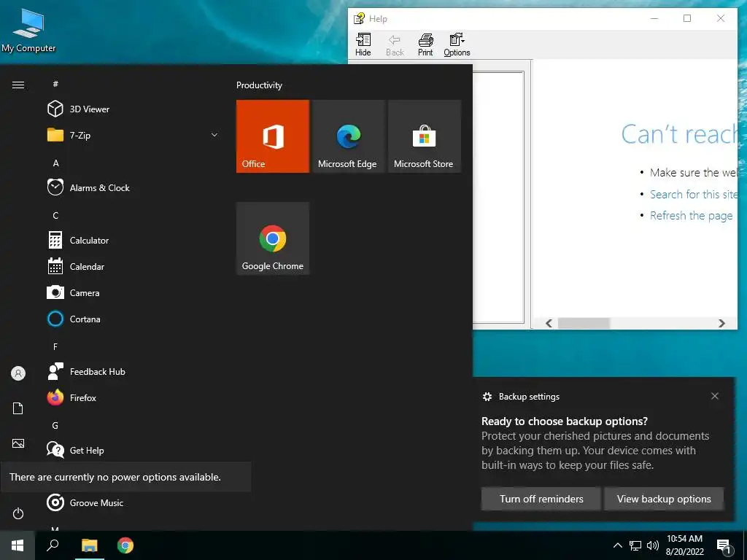Click the Windows Start button
The width and height of the screenshot is (747, 560).
[x=18, y=545]
